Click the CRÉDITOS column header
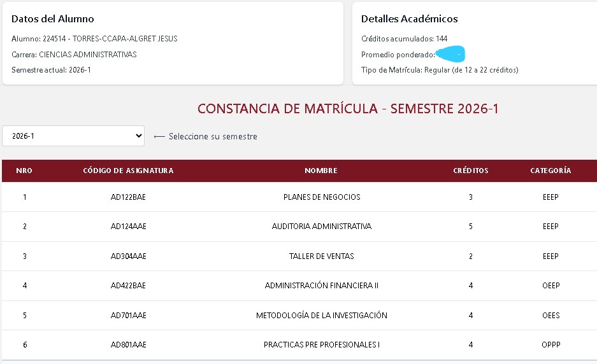Screen dimensions: 597x364 pos(471,171)
